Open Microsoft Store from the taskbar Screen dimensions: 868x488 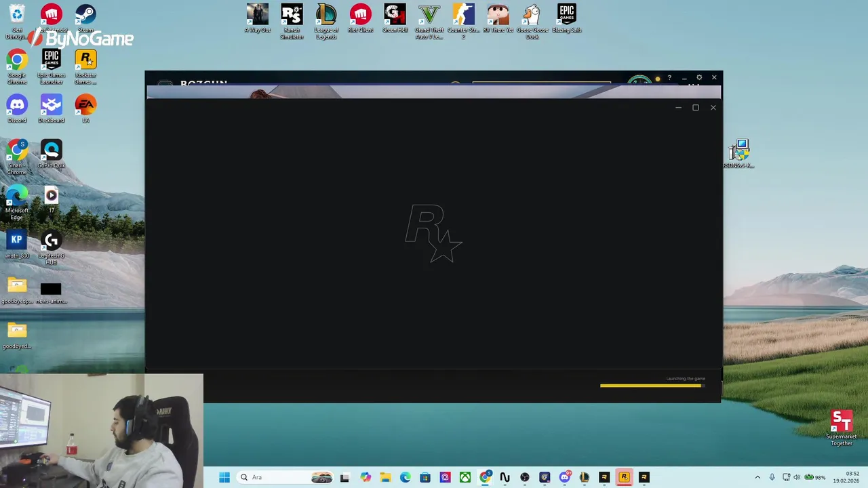tap(425, 477)
